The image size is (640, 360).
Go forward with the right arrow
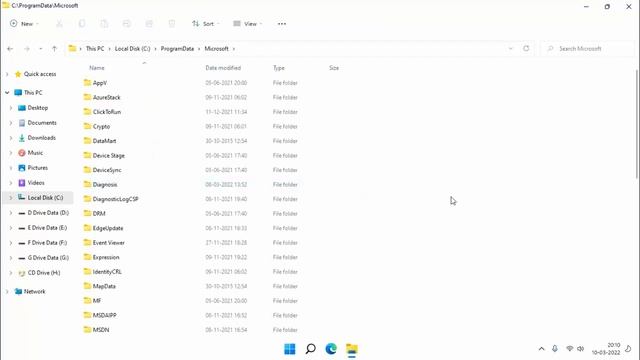pos(27,49)
